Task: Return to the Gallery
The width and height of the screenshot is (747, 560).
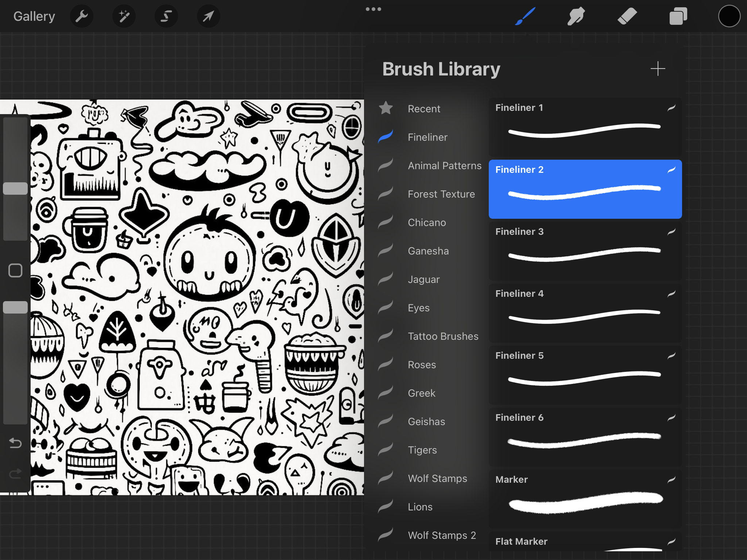Action: click(34, 16)
